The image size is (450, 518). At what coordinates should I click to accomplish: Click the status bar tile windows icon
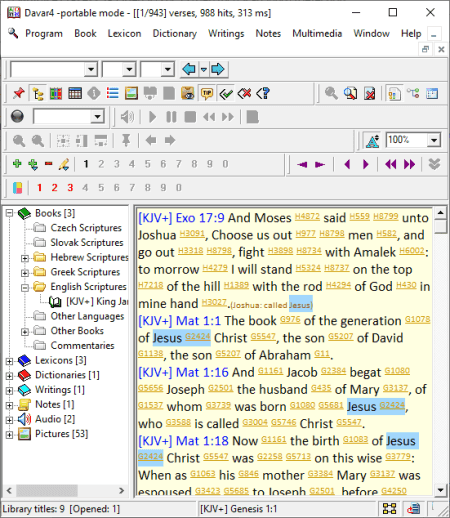pyautogui.click(x=389, y=508)
